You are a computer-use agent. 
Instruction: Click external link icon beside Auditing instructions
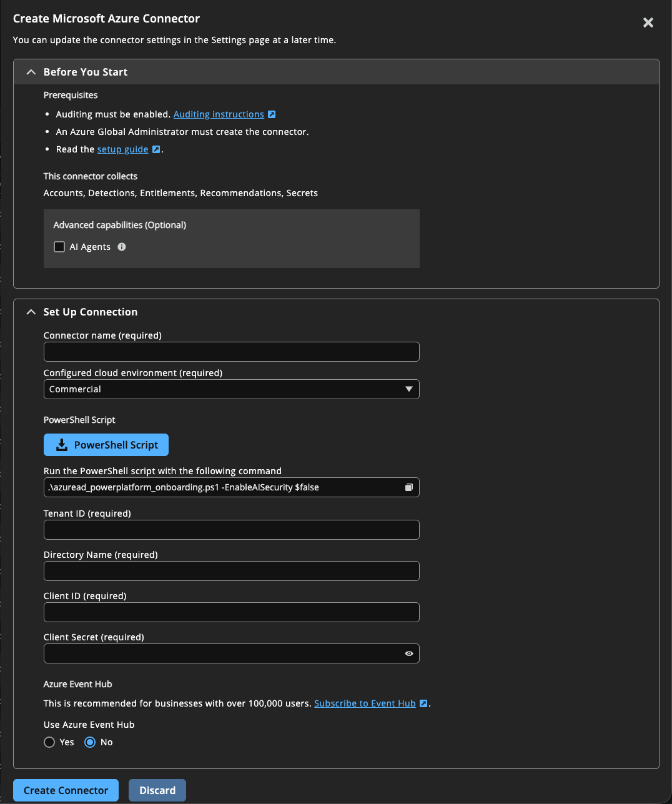[272, 114]
